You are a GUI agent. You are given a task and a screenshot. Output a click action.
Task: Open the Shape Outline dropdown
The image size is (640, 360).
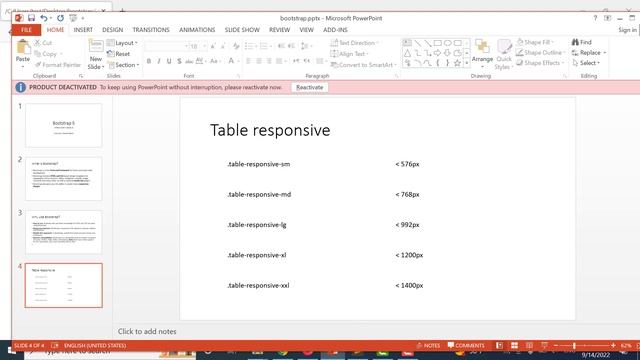click(541, 53)
